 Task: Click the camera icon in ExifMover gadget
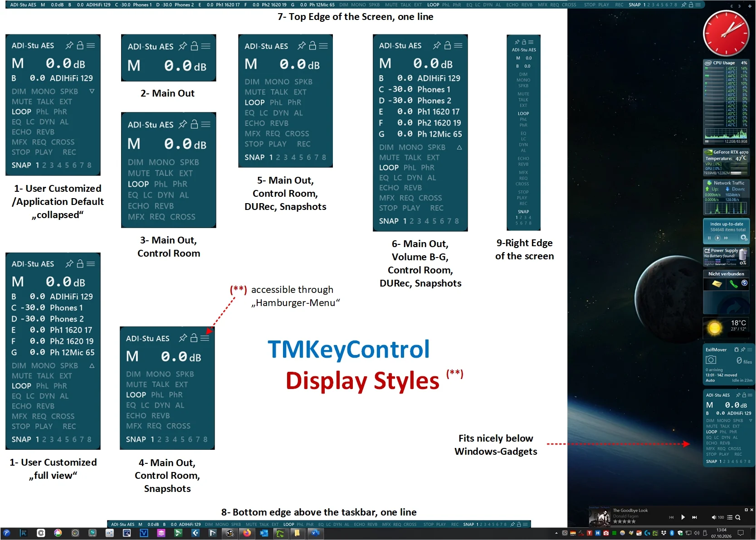tap(711, 360)
